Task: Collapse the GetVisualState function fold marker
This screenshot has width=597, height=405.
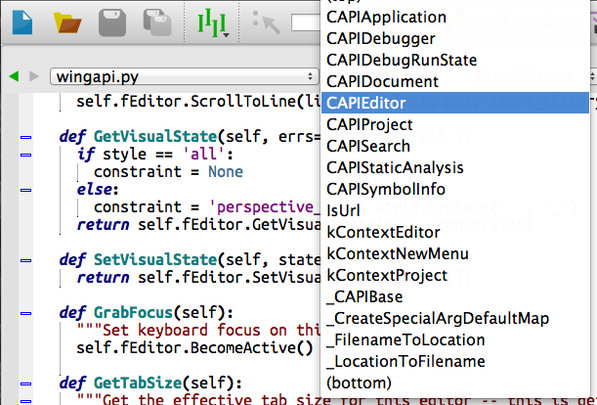Action: click(x=26, y=137)
